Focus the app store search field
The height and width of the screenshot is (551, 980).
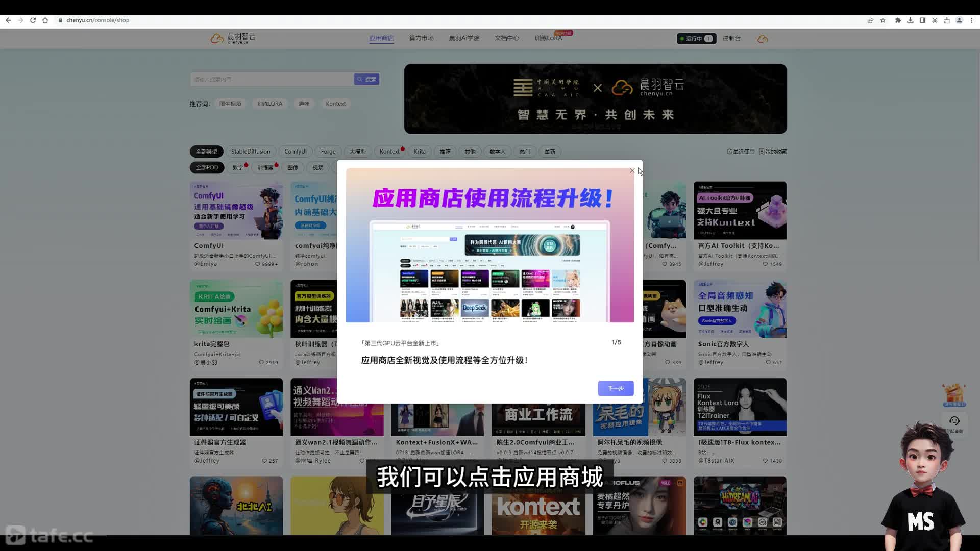point(272,79)
